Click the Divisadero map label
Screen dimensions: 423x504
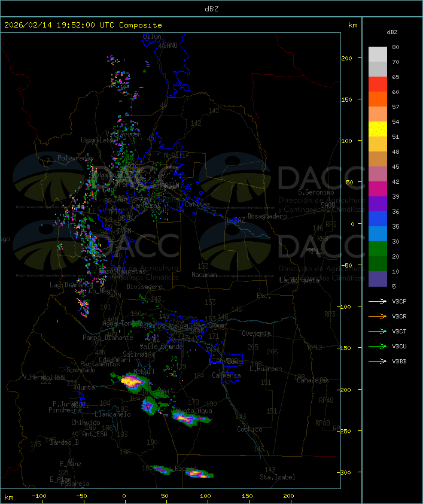tap(144, 287)
